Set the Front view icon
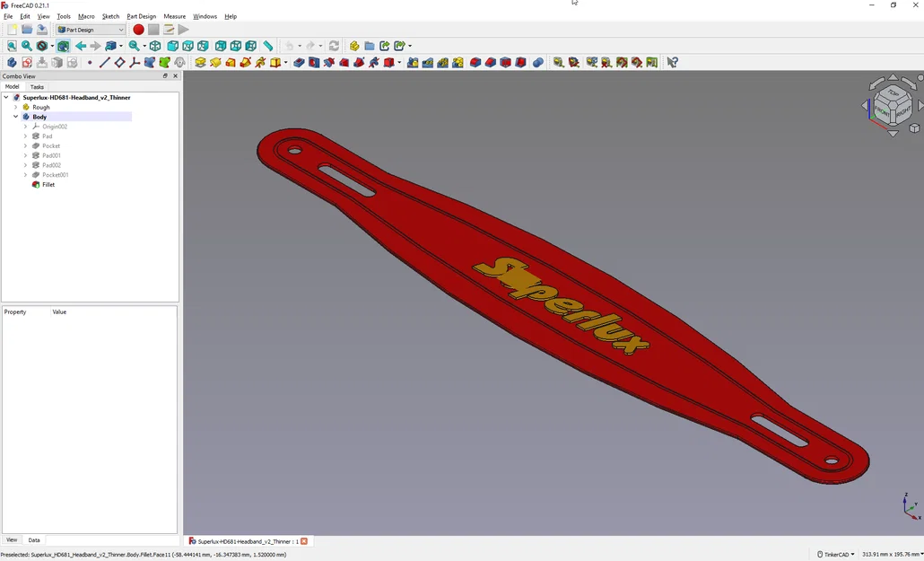924x561 pixels. [x=172, y=46]
